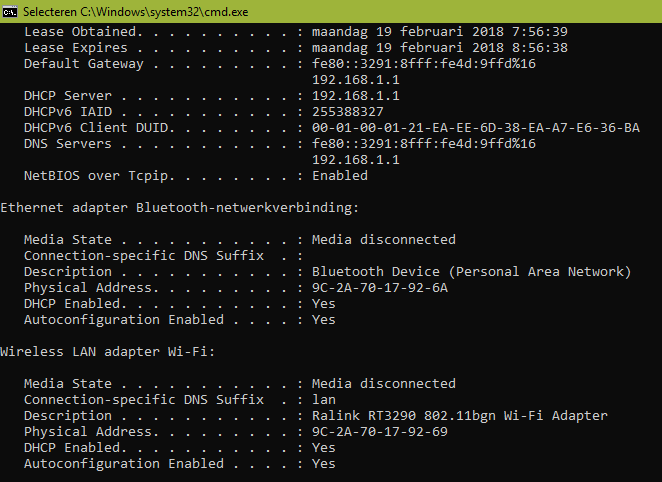The height and width of the screenshot is (482, 662).
Task: Click Wi-Fi adapter 'Media disconnected' state text
Action: coord(384,384)
